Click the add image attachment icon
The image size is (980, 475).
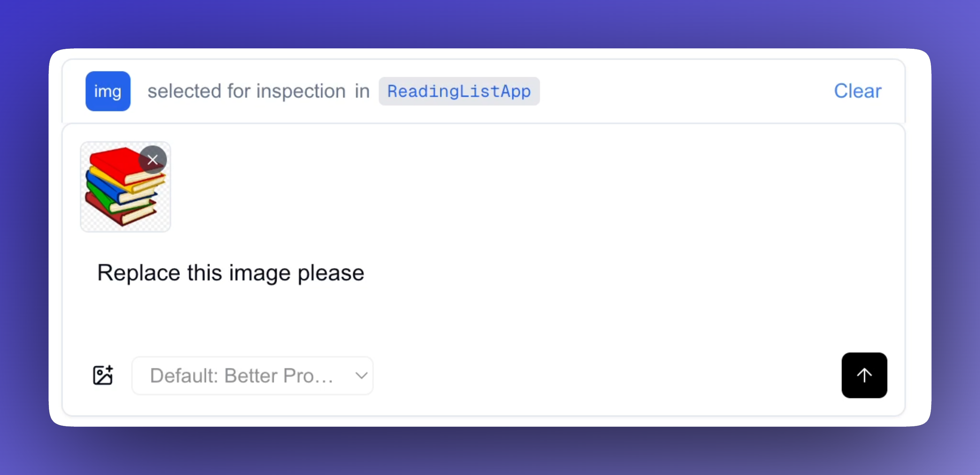tap(103, 375)
